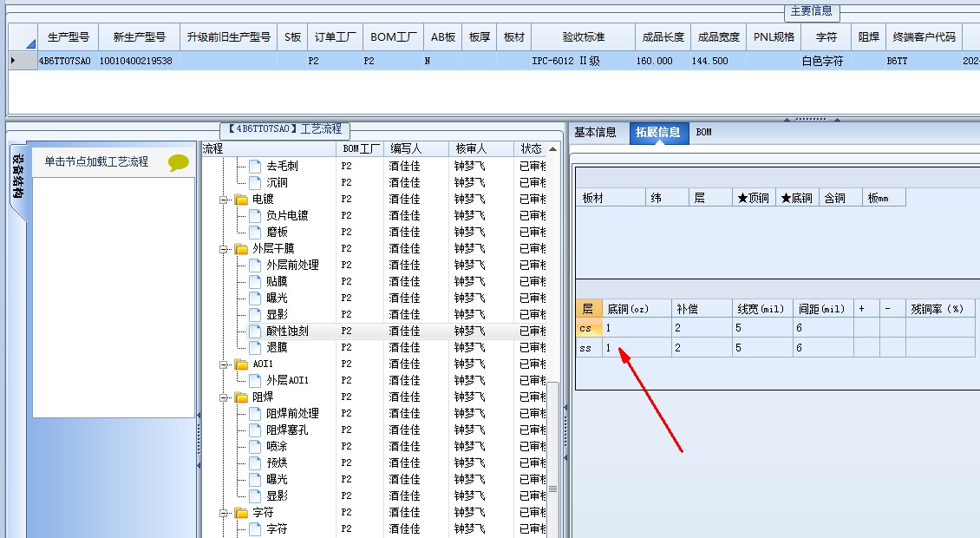Click the ss layer row header
This screenshot has width=980, height=538.
[x=589, y=348]
